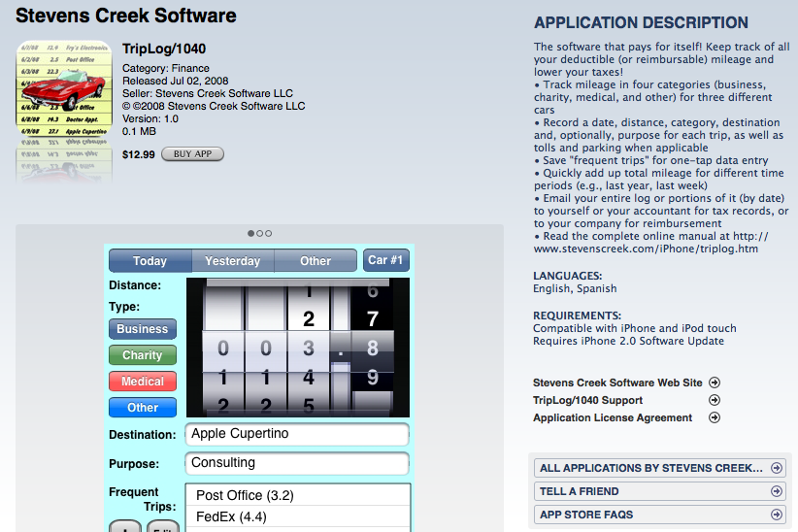Open Application License Agreement link

coord(613,418)
